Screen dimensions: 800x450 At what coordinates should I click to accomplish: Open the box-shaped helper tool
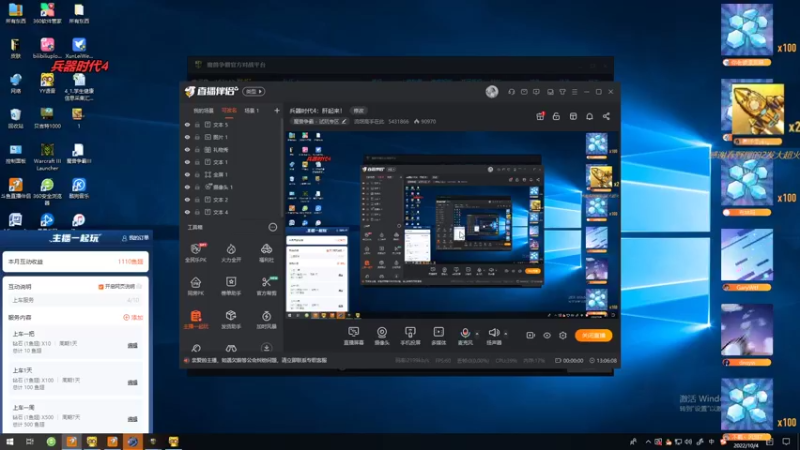pyautogui.click(x=231, y=319)
